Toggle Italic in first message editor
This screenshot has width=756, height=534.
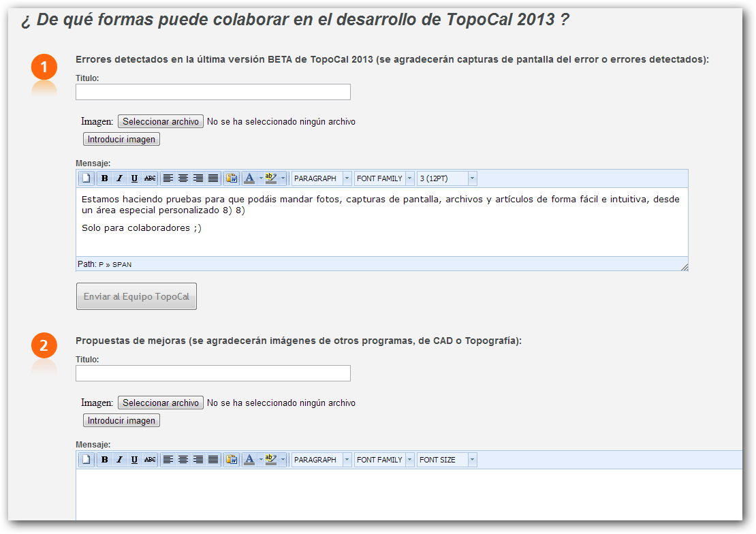coord(120,178)
